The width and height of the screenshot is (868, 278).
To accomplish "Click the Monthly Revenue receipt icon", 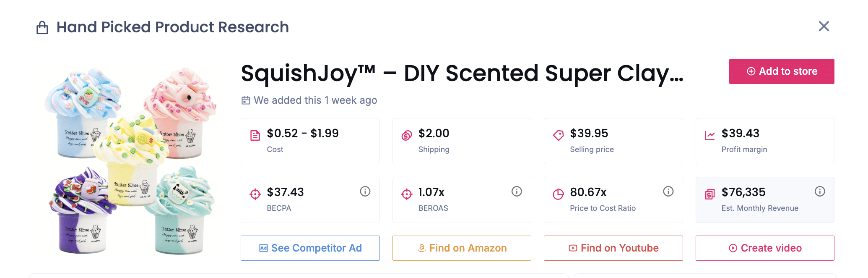I will (x=710, y=194).
